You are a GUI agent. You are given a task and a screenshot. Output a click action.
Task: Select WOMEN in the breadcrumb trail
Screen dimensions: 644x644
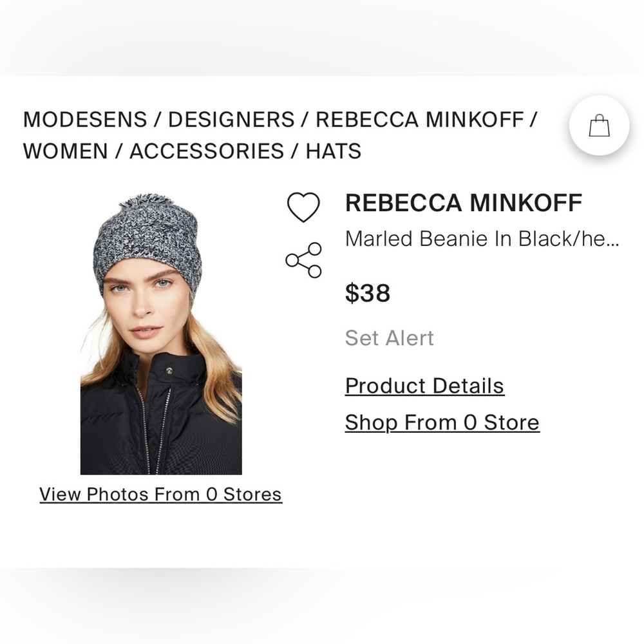(64, 151)
